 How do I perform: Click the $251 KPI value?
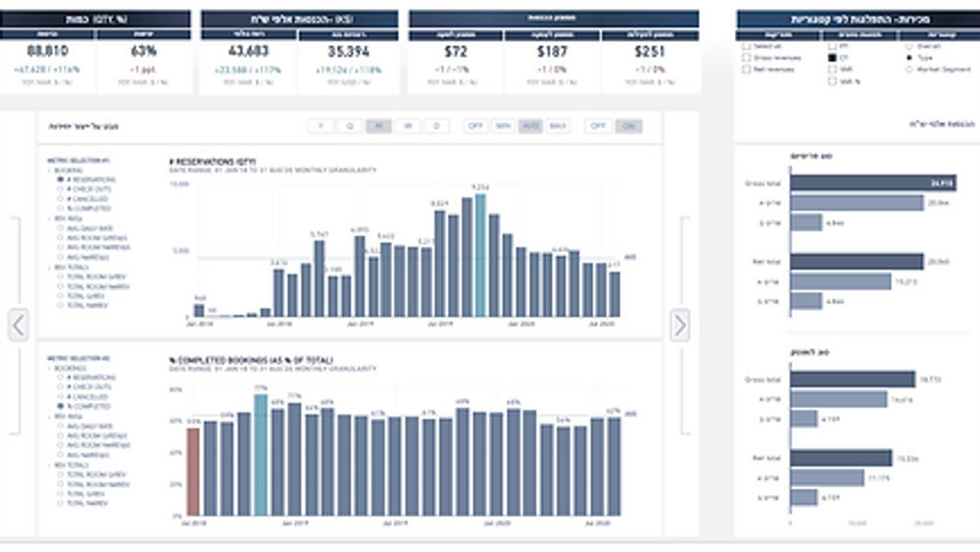coord(650,51)
